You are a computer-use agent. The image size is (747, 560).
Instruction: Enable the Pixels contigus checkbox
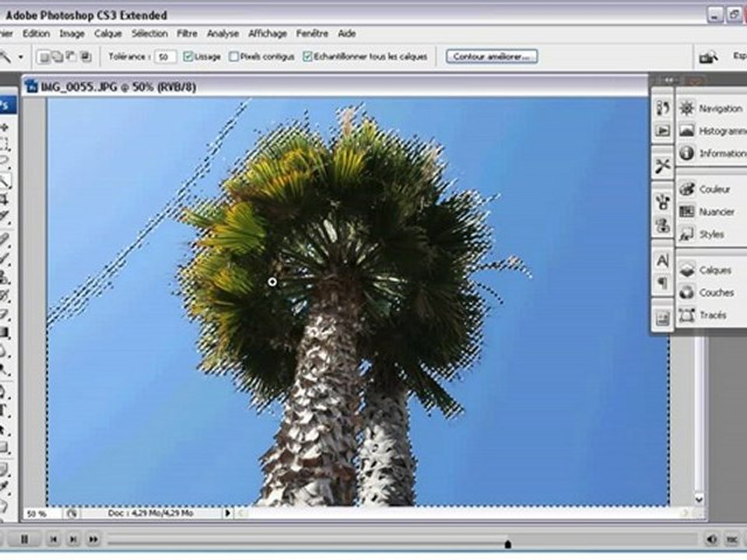[233, 57]
